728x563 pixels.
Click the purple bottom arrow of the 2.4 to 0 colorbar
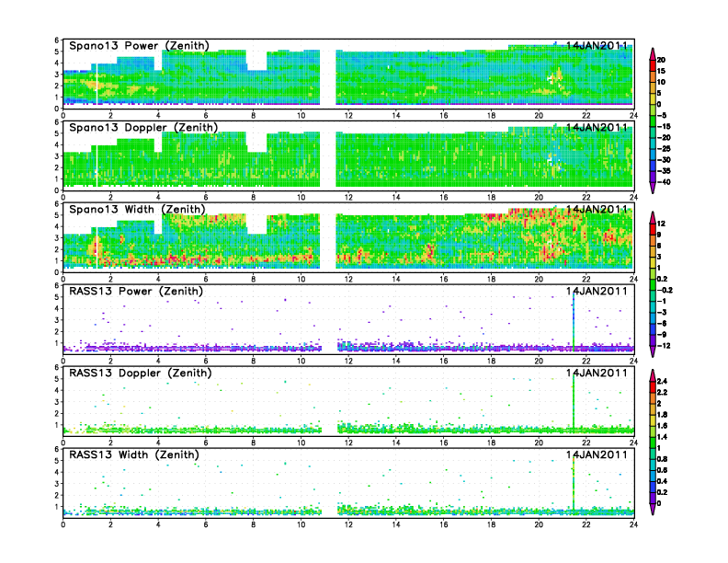pyautogui.click(x=653, y=509)
